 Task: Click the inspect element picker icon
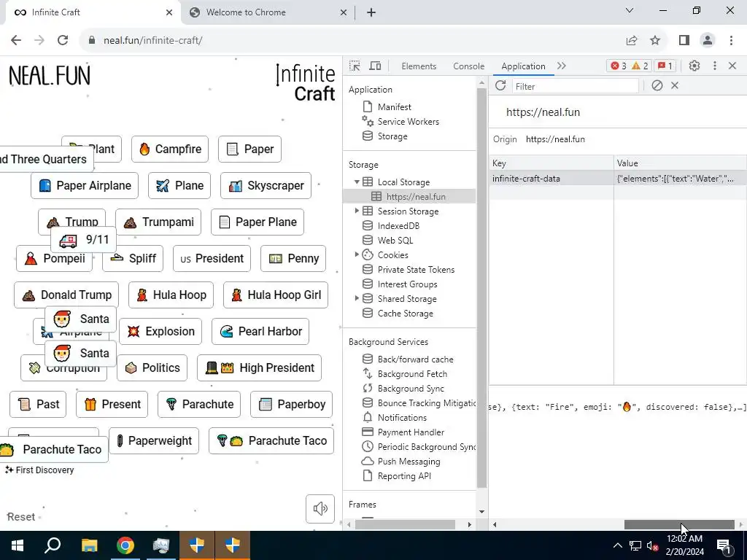[355, 66]
